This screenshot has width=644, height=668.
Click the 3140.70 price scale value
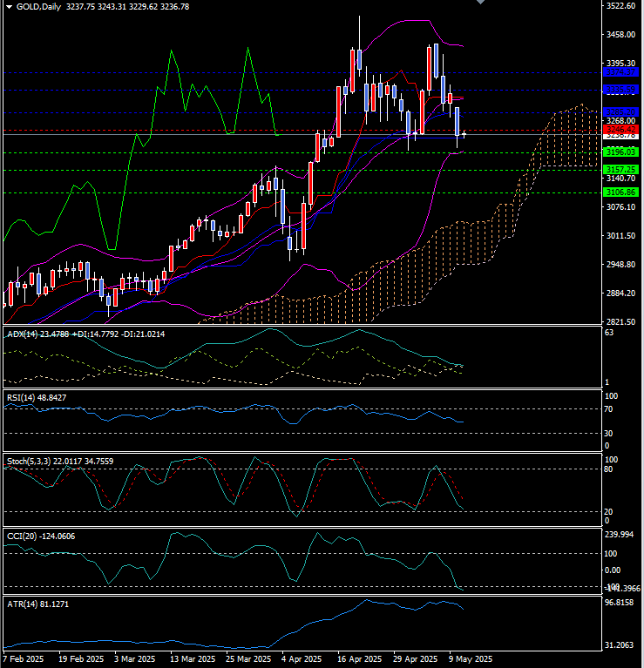click(x=620, y=179)
